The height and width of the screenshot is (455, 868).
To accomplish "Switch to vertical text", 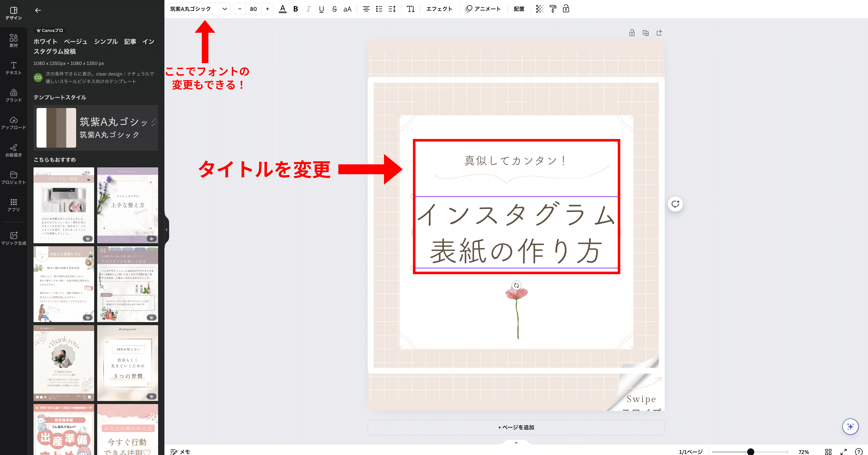I will tap(410, 9).
